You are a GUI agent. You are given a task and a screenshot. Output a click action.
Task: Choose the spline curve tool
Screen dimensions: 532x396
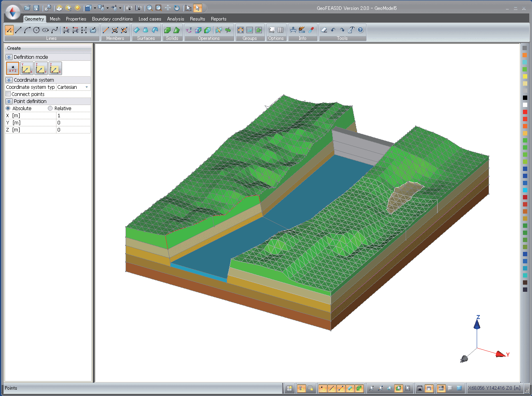(x=55, y=30)
